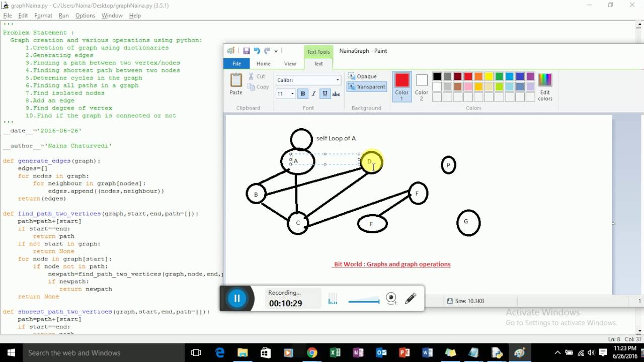Screen dimensions: 644x362
Task: Open PowerPoint from the taskbar
Action: tap(405, 352)
